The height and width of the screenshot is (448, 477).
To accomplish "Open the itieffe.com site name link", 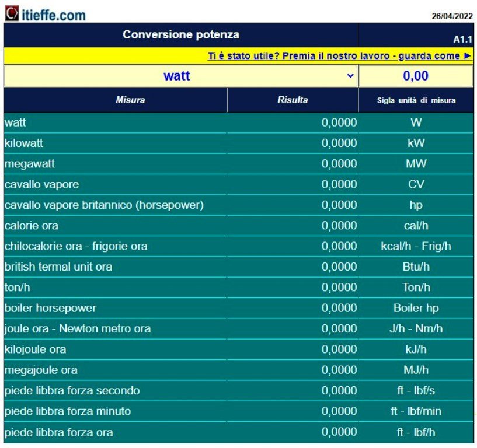I will tap(54, 15).
